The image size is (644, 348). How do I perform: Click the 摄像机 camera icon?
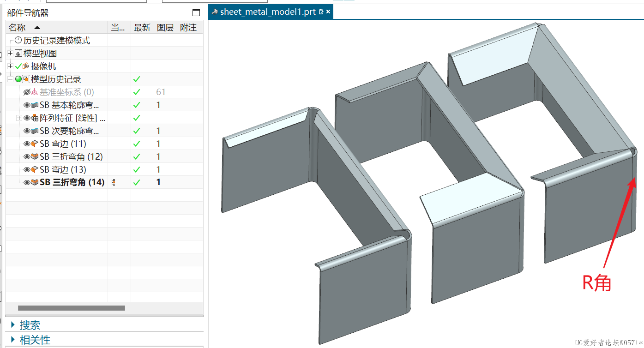(26, 66)
